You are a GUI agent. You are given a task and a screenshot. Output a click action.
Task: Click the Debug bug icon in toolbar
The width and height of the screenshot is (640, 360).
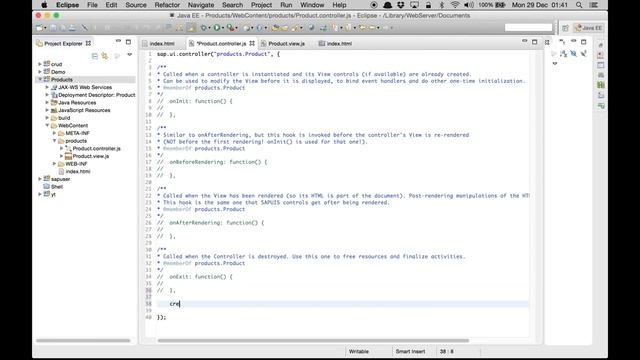203,28
